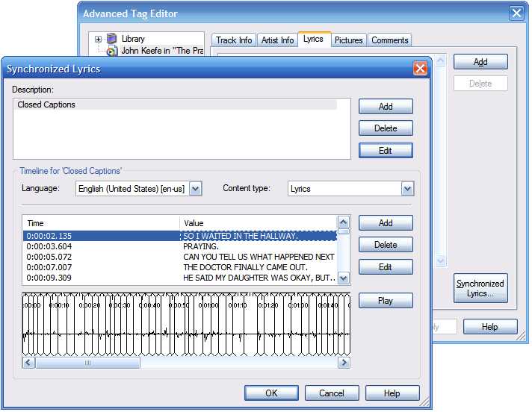Switch to the Artist Info tab

tap(277, 40)
